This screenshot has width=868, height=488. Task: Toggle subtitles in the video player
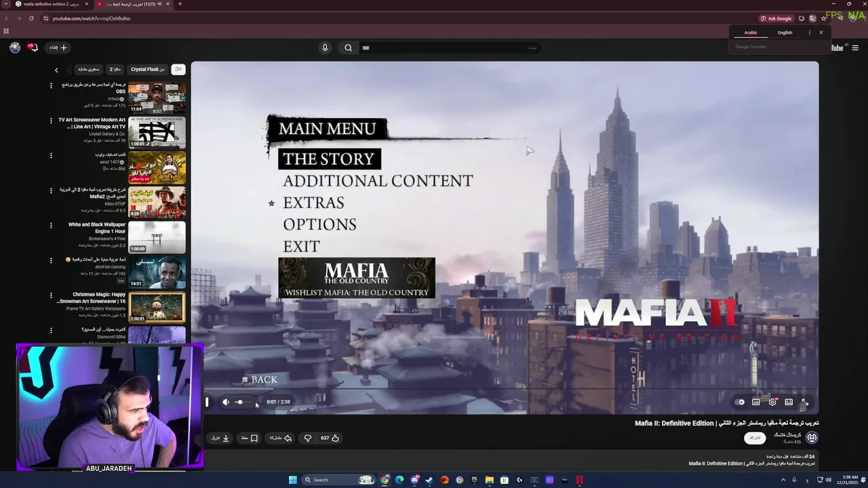coord(756,402)
